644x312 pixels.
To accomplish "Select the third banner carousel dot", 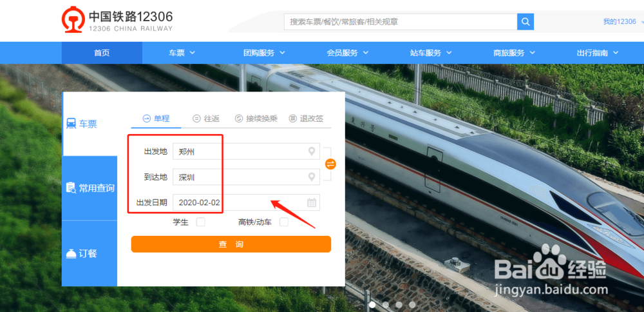I will pyautogui.click(x=399, y=305).
